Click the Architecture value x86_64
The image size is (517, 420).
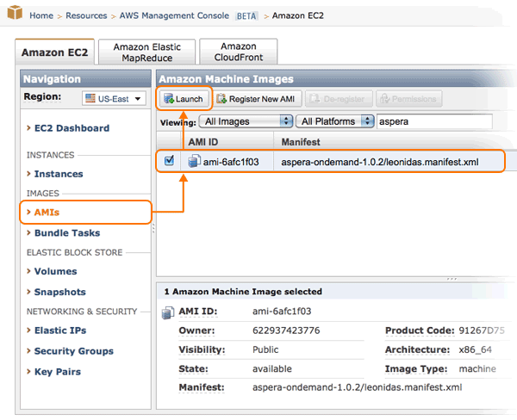click(x=475, y=349)
